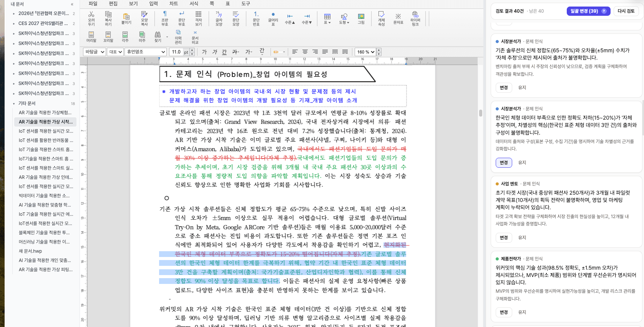644x327 pixels.
Task: Click the orange highlighter color pen
Action: pyautogui.click(x=276, y=52)
